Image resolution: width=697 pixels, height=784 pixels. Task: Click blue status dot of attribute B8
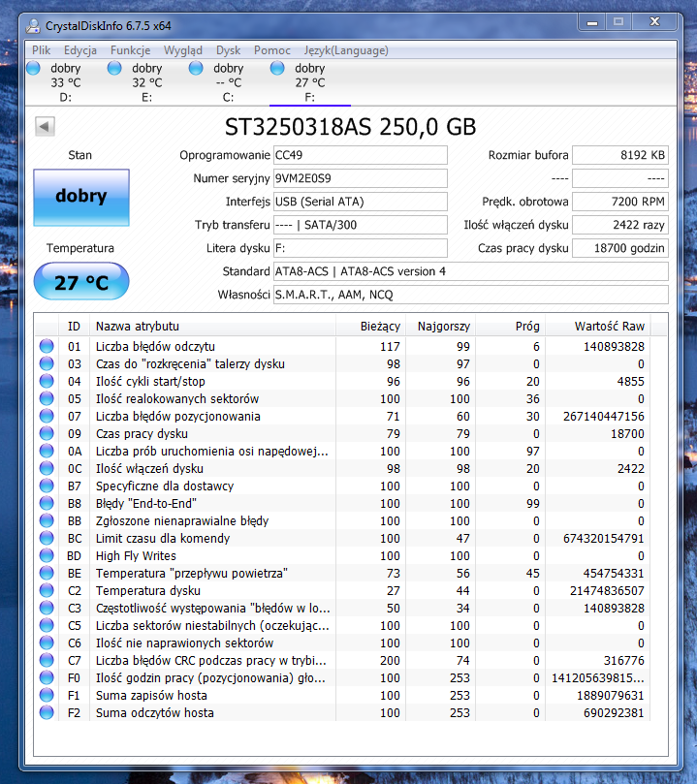coord(47,503)
